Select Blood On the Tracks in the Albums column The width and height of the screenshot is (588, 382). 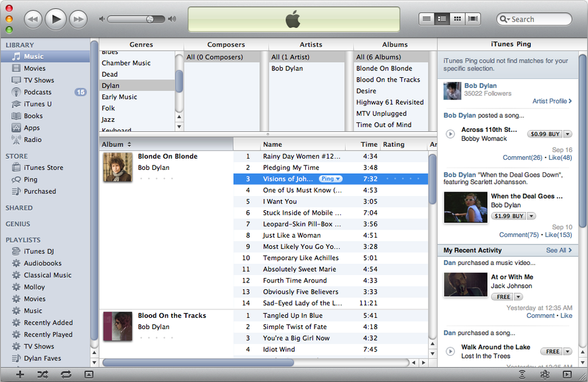tap(388, 80)
